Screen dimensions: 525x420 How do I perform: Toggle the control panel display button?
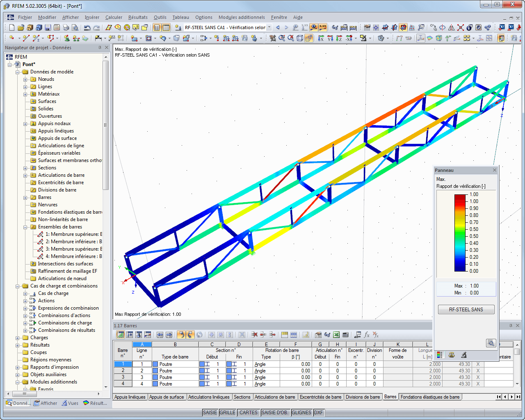pyautogui.click(x=501, y=38)
